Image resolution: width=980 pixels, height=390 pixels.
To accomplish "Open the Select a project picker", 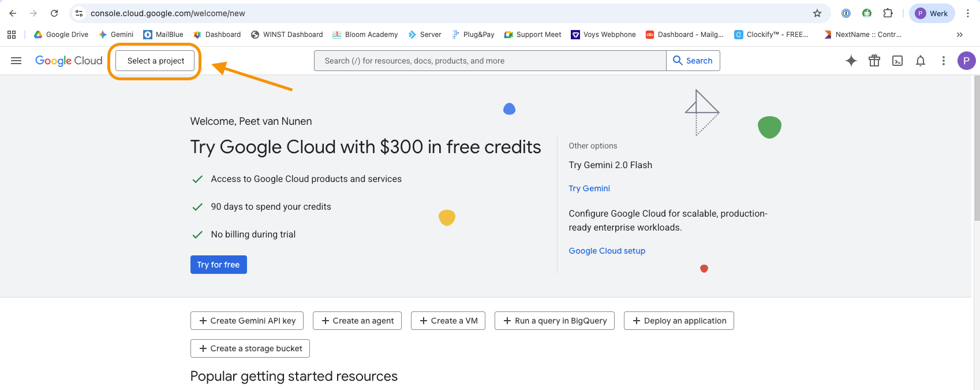I will [155, 61].
